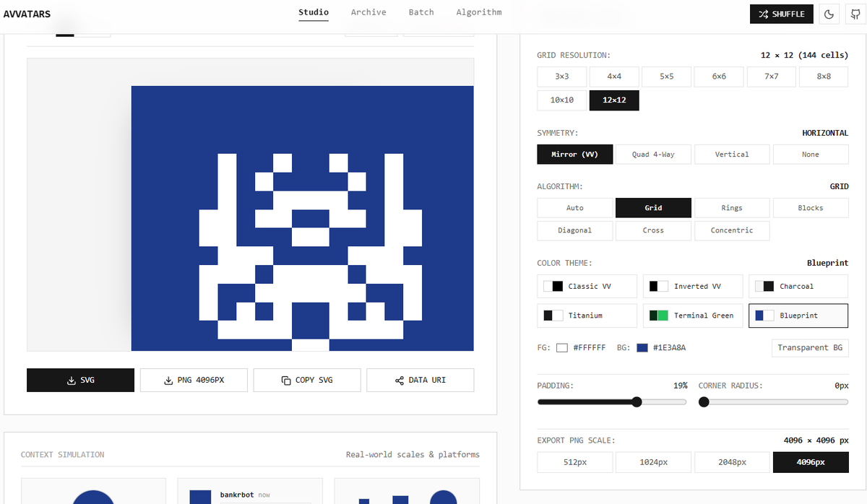This screenshot has height=504, width=867.
Task: Choose the Titanium color theme
Action: pyautogui.click(x=587, y=316)
